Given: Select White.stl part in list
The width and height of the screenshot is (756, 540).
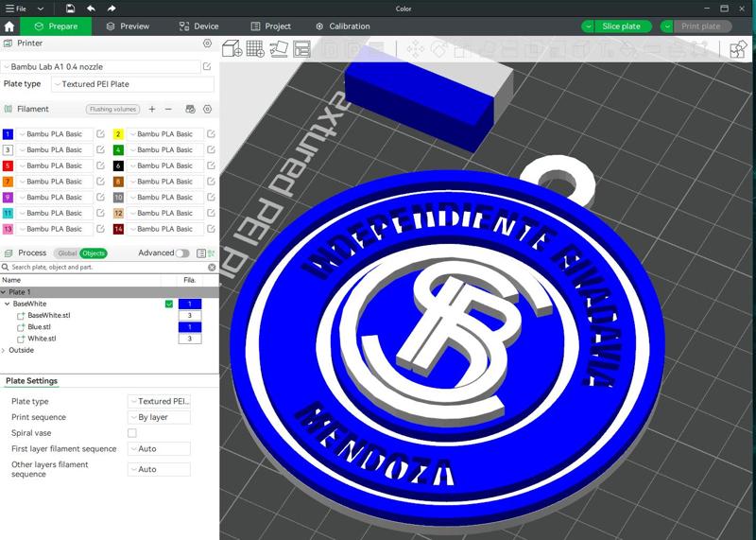Looking at the screenshot, I should (42, 339).
